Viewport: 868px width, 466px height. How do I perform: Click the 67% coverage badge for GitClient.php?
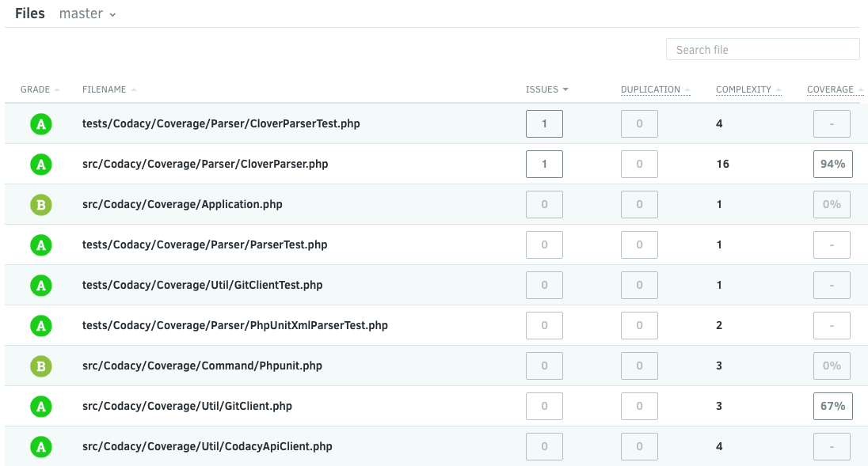pyautogui.click(x=832, y=407)
